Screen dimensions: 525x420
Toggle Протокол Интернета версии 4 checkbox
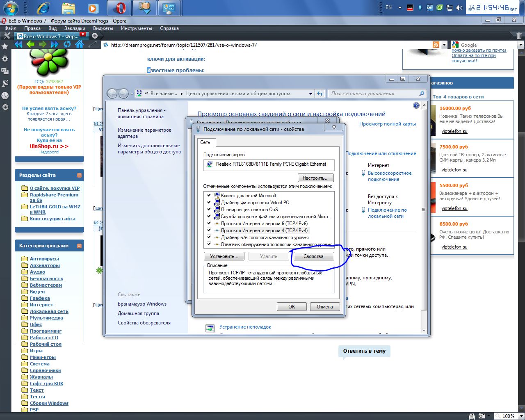[209, 230]
